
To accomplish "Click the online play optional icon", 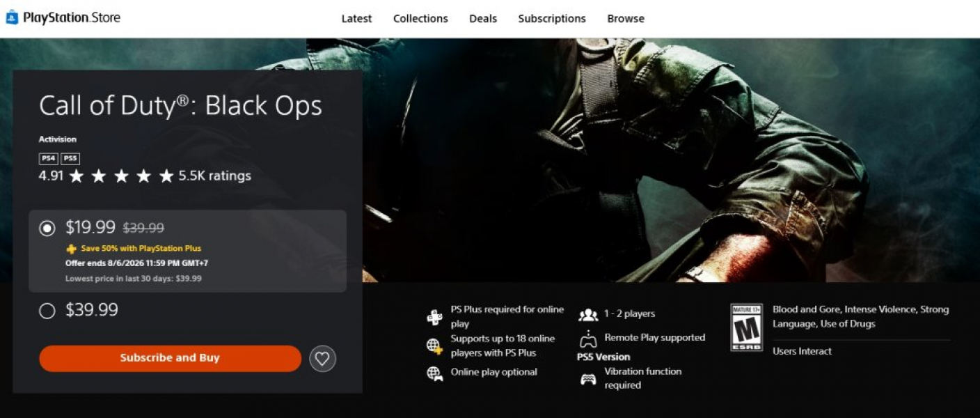I will tap(434, 373).
